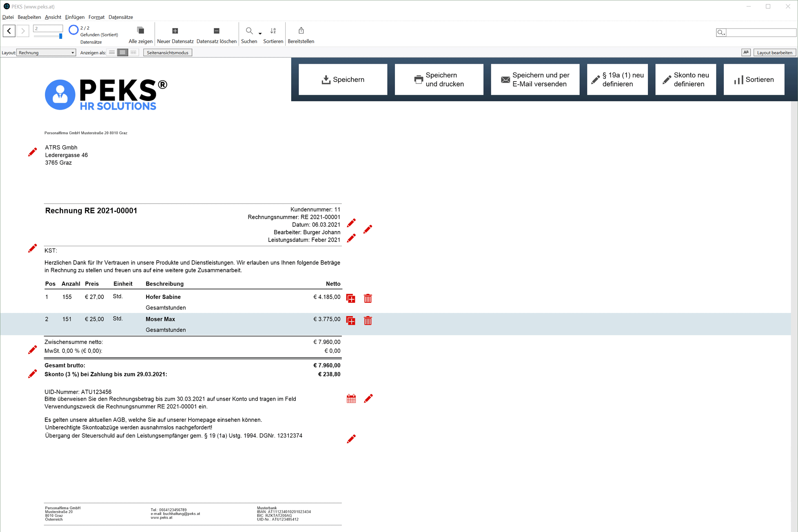Viewport: 798px width, 532px height.
Task: Click Speichern und drucken button
Action: tap(439, 80)
